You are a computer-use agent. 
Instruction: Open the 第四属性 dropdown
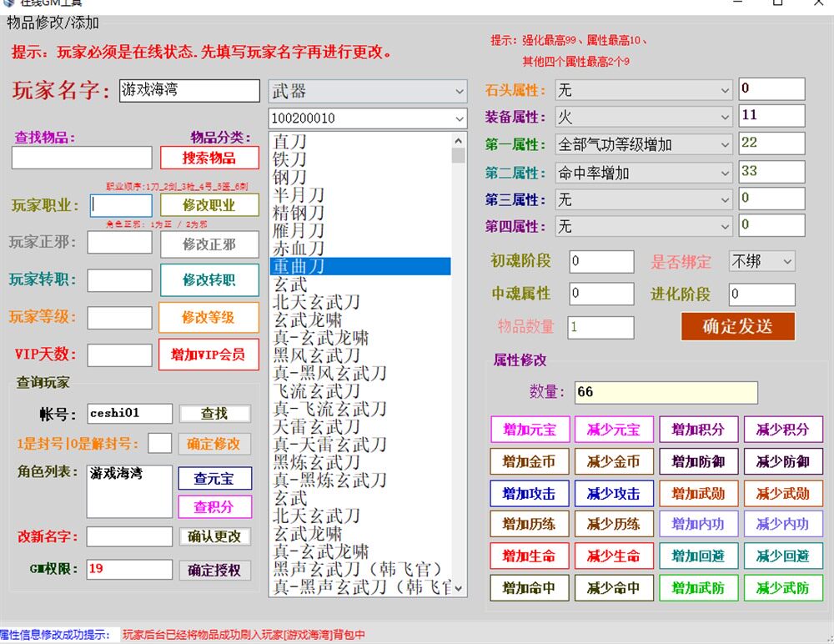(x=644, y=227)
